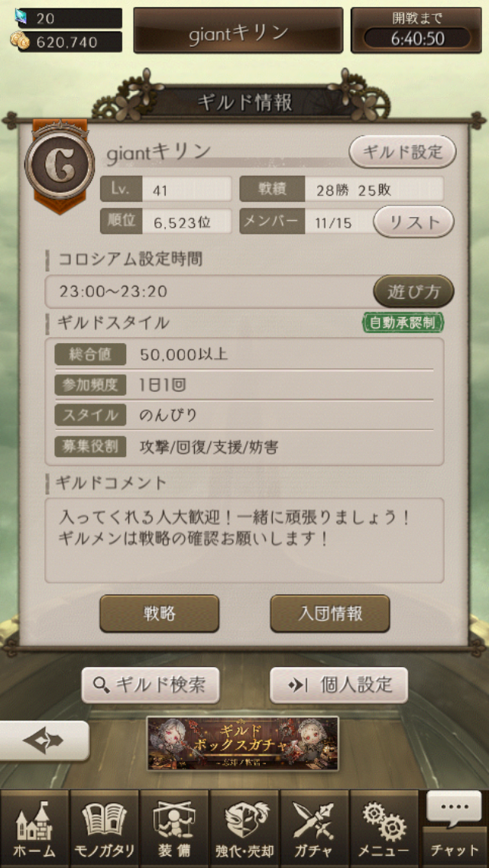Open the 戦略 strategy button
Screen dimensions: 489x868
[160, 614]
